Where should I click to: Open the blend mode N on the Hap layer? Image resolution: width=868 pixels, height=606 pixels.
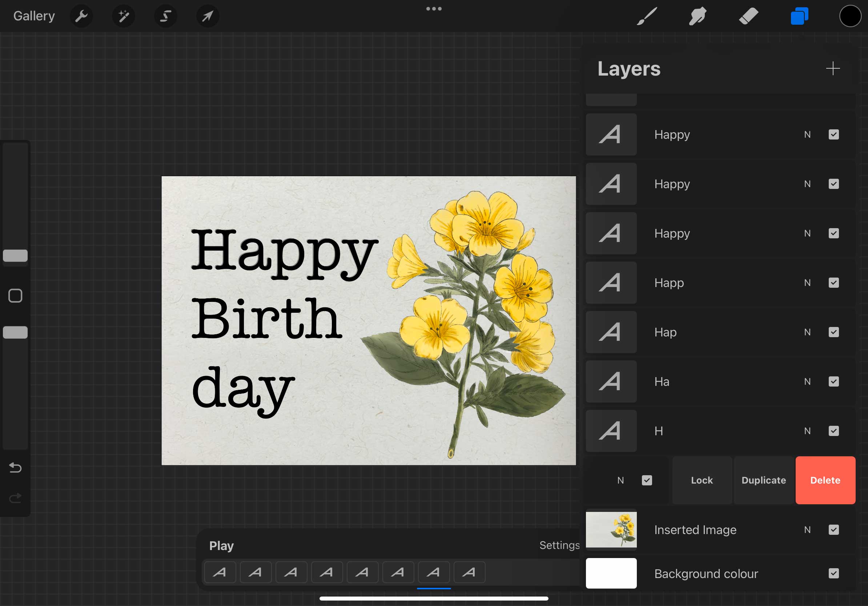807,332
